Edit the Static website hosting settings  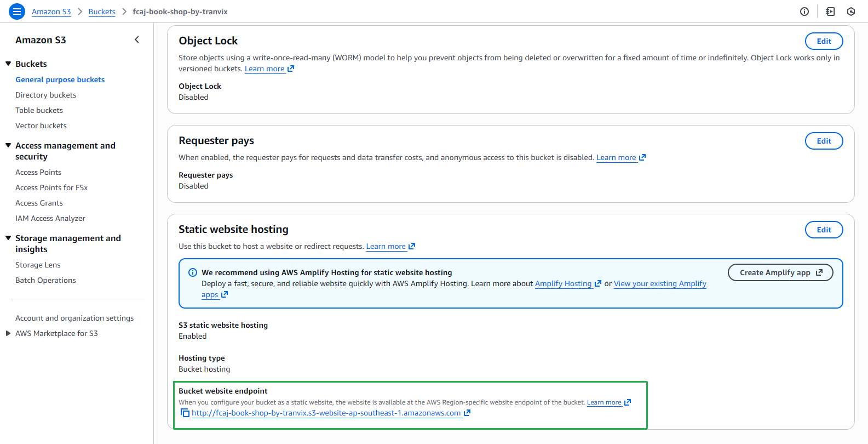point(824,230)
